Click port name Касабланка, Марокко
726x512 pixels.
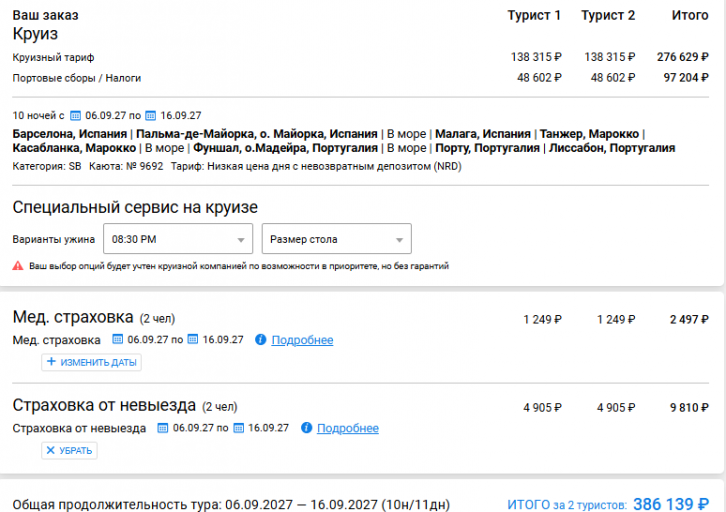[74, 148]
